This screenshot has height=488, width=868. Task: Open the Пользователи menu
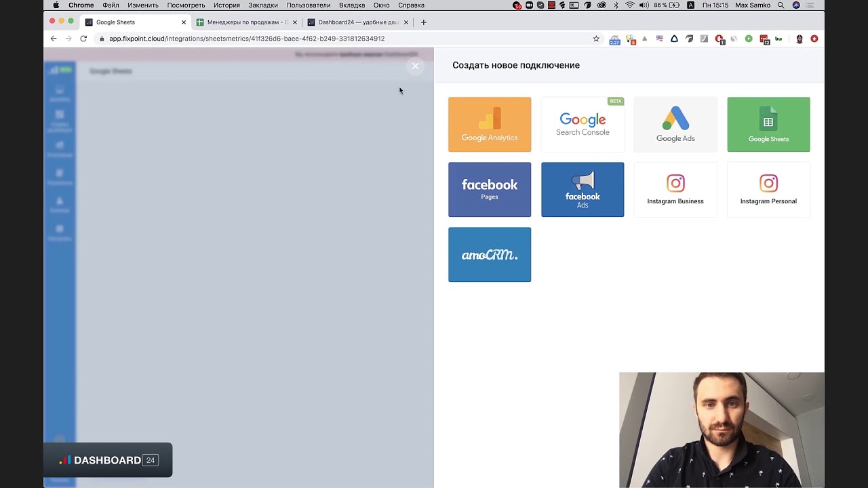(309, 5)
